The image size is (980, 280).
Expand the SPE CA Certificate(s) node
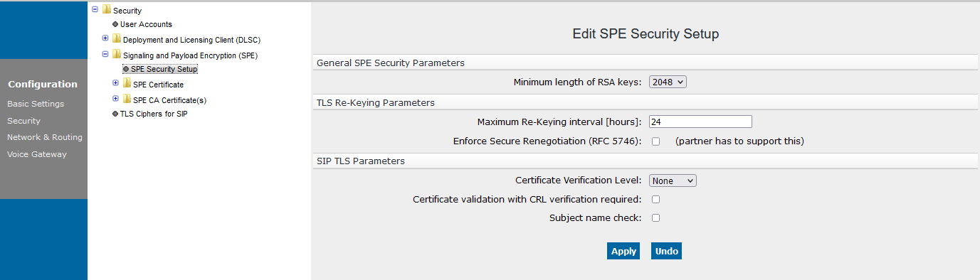pyautogui.click(x=116, y=99)
